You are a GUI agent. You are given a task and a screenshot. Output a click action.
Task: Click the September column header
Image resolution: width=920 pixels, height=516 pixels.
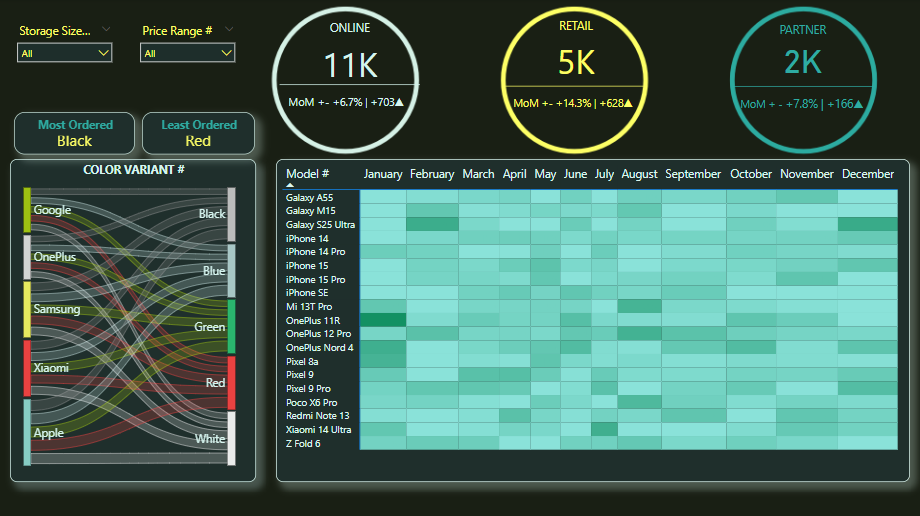click(693, 174)
